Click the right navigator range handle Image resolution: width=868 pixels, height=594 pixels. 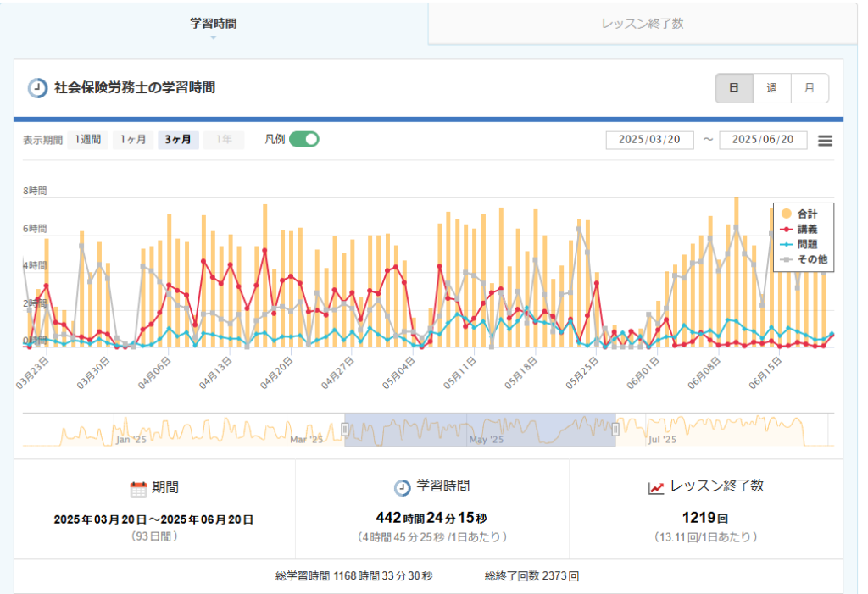(615, 429)
